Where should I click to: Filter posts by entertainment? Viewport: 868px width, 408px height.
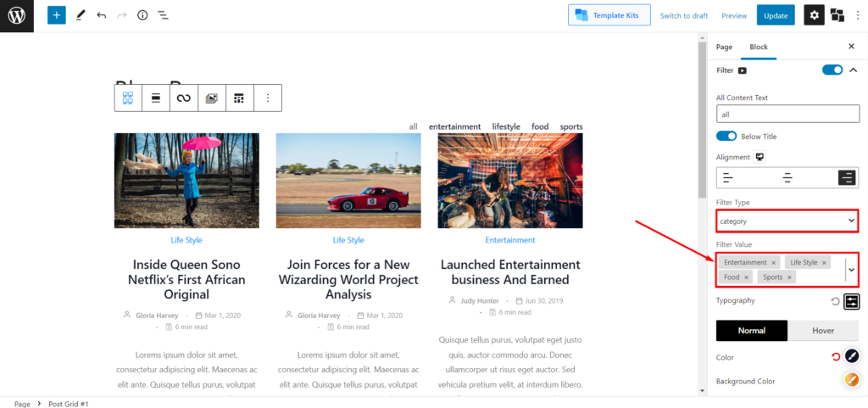pos(454,126)
